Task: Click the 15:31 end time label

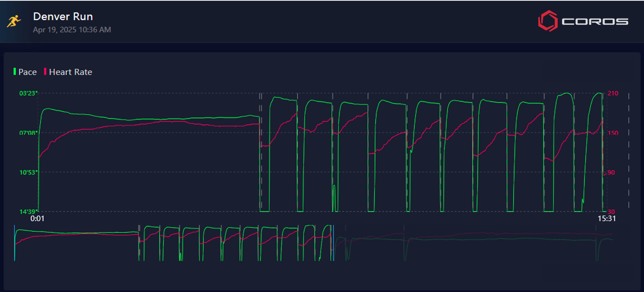Action: (x=606, y=219)
